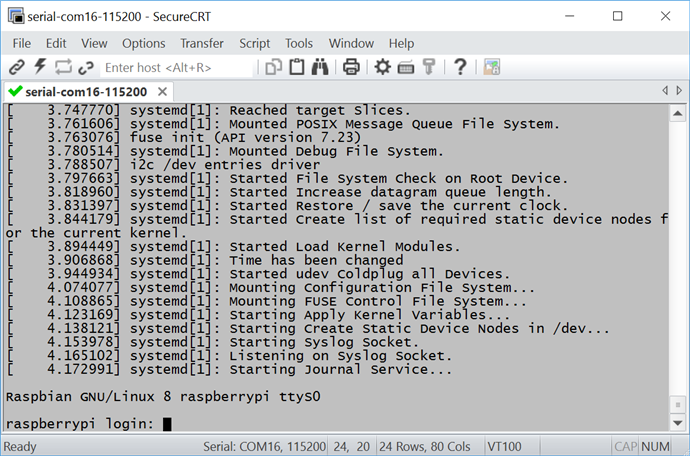Click the Quick Connect lightning icon
690x456 pixels.
coord(40,67)
